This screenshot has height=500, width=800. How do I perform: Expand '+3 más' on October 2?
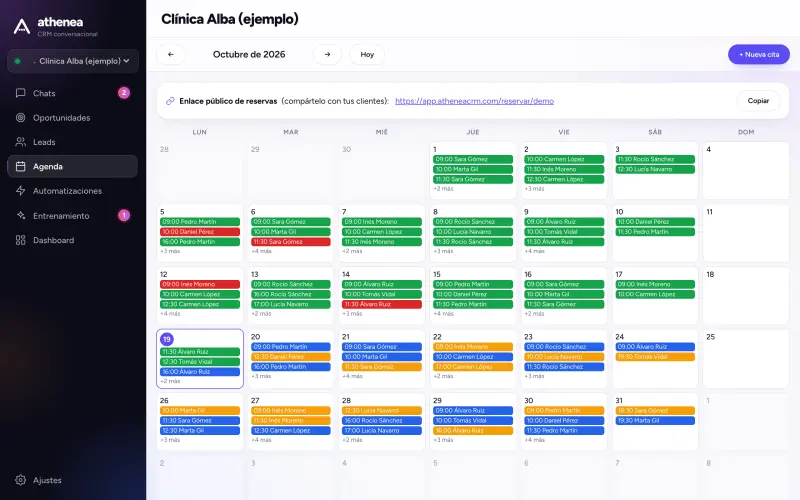point(535,189)
